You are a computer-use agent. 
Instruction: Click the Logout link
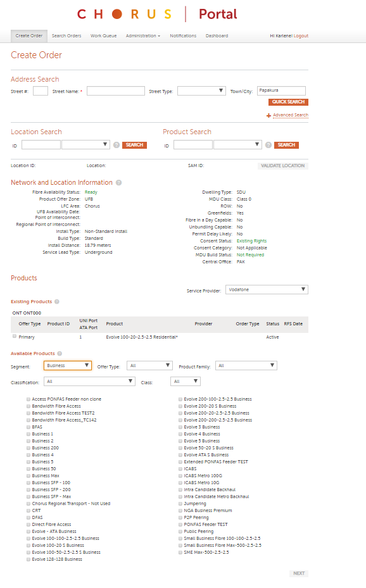point(301,36)
